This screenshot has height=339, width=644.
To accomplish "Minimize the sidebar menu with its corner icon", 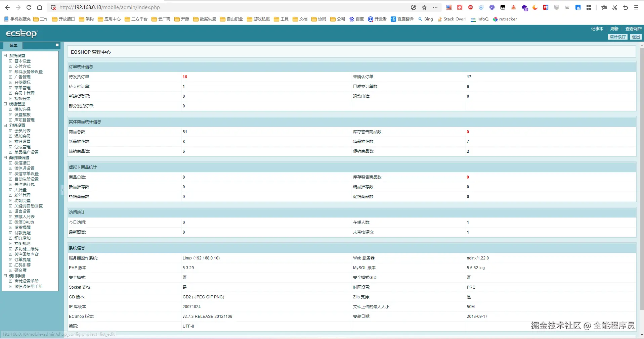I will pos(57,45).
